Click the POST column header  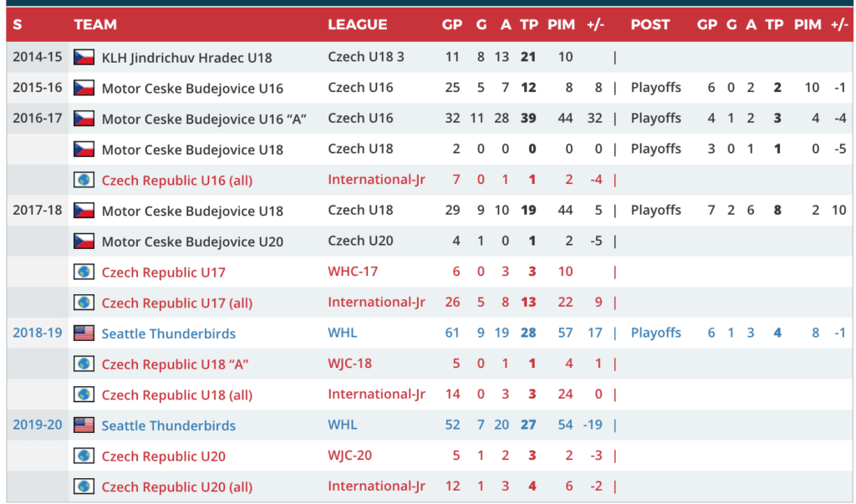(x=650, y=25)
